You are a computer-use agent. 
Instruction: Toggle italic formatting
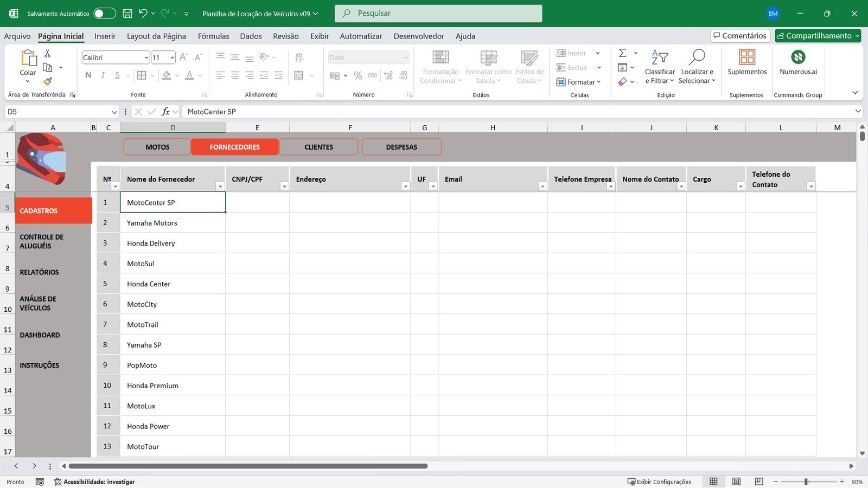coord(103,75)
